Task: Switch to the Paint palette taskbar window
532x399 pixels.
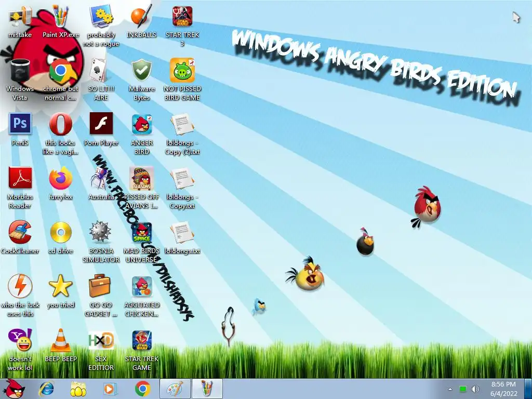Action: click(x=175, y=389)
